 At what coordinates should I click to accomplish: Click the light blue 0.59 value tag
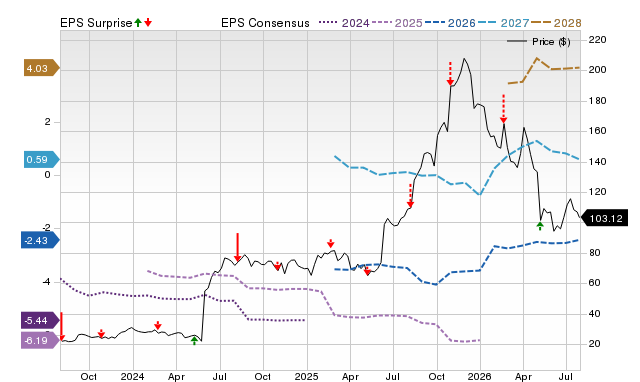[x=42, y=159]
